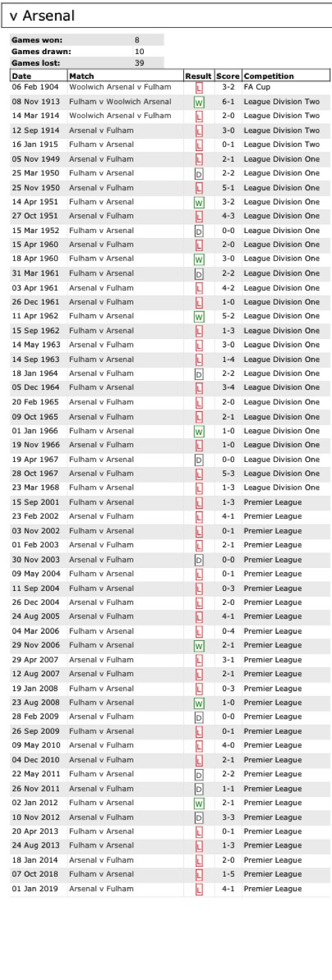Image resolution: width=332 pixels, height=980 pixels.
Task: Click the W result icon for 14 Apr 1951
Action: point(199,202)
